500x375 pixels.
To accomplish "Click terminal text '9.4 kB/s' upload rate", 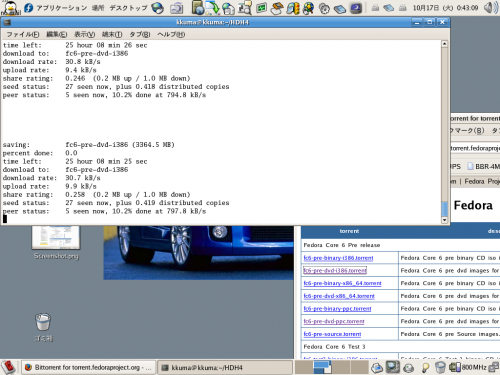I will click(x=81, y=70).
